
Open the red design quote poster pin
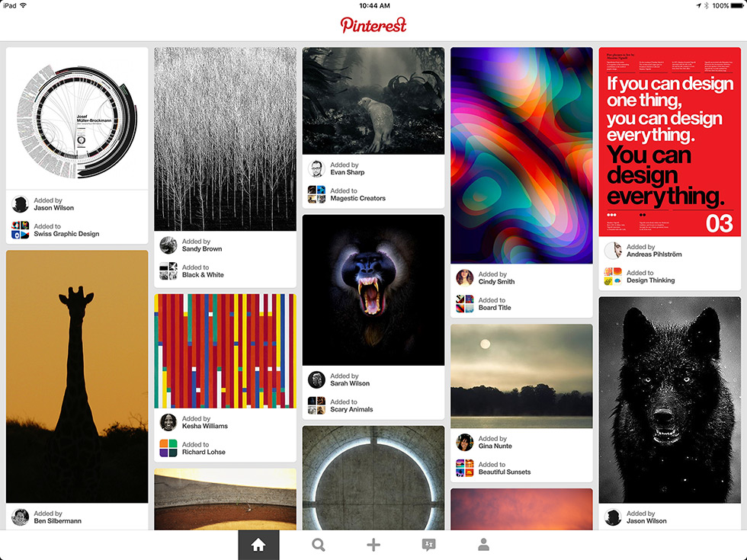point(670,142)
